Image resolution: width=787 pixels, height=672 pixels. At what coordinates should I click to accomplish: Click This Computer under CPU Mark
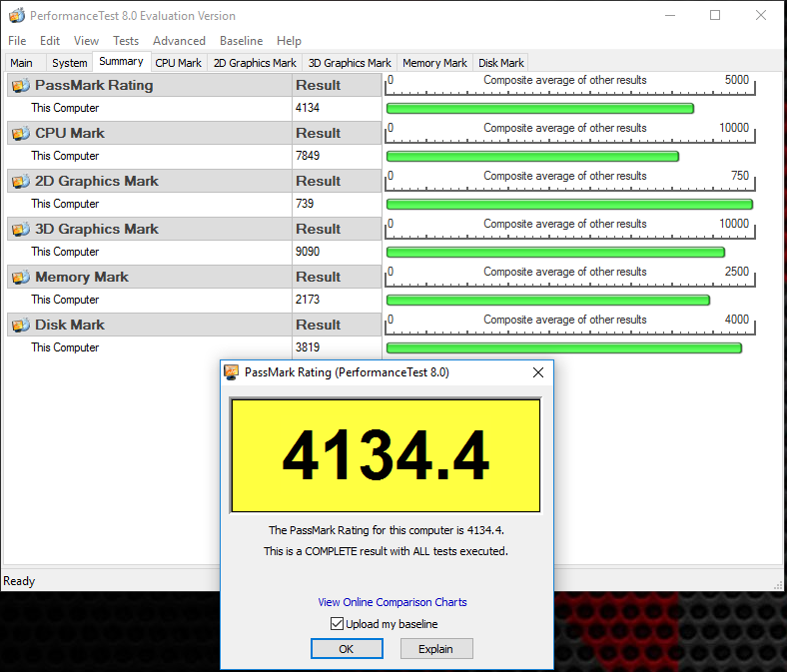click(65, 156)
